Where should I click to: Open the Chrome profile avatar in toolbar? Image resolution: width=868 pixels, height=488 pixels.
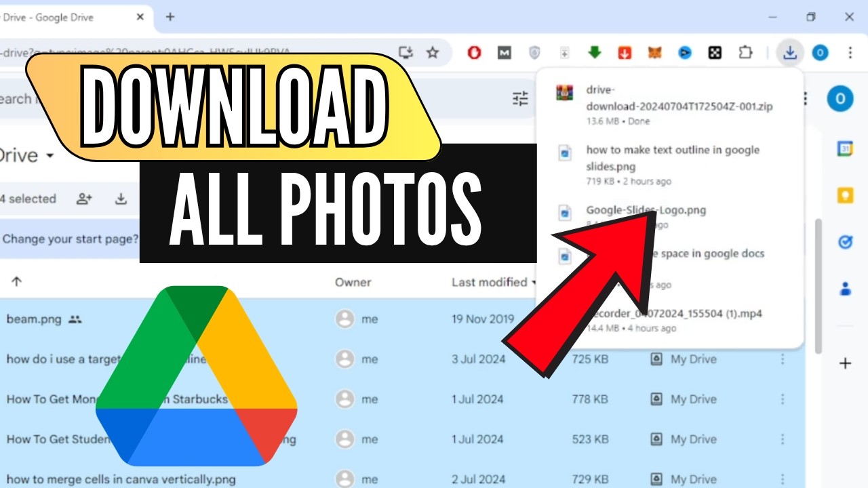820,52
